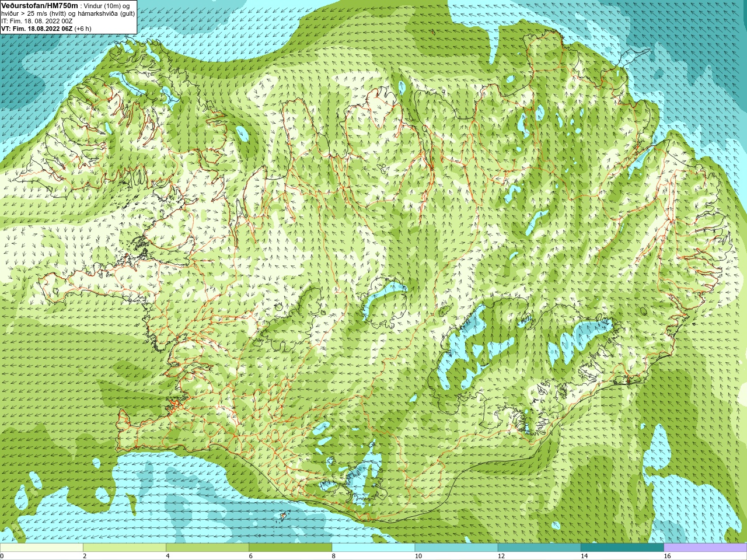Select the pale yellow 0–2 legend swatch

41,547
